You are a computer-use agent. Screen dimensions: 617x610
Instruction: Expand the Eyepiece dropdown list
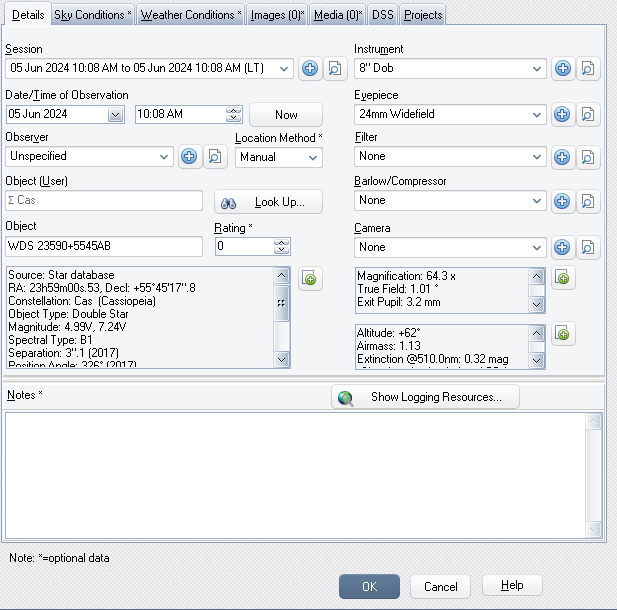click(x=537, y=114)
